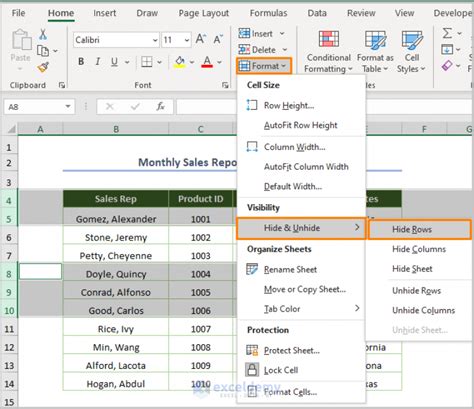Open the Font dialog launcher

click(x=225, y=85)
